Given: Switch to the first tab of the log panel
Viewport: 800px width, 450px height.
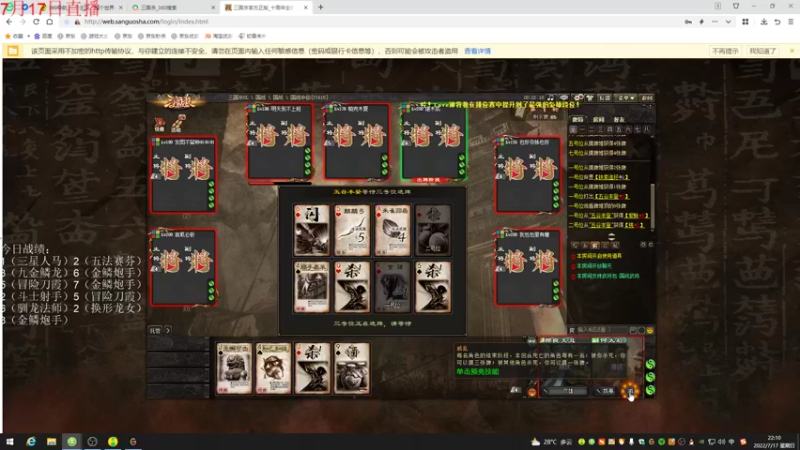Looking at the screenshot, I should (x=578, y=119).
